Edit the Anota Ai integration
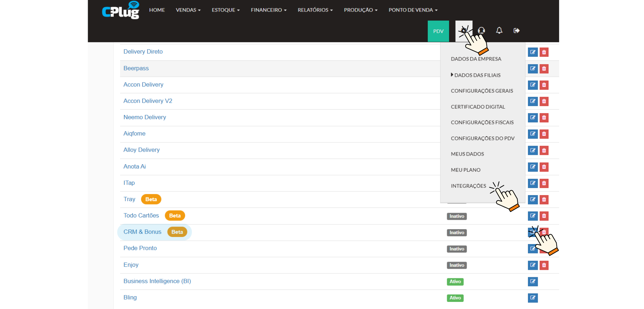This screenshot has height=309, width=644. (533, 167)
